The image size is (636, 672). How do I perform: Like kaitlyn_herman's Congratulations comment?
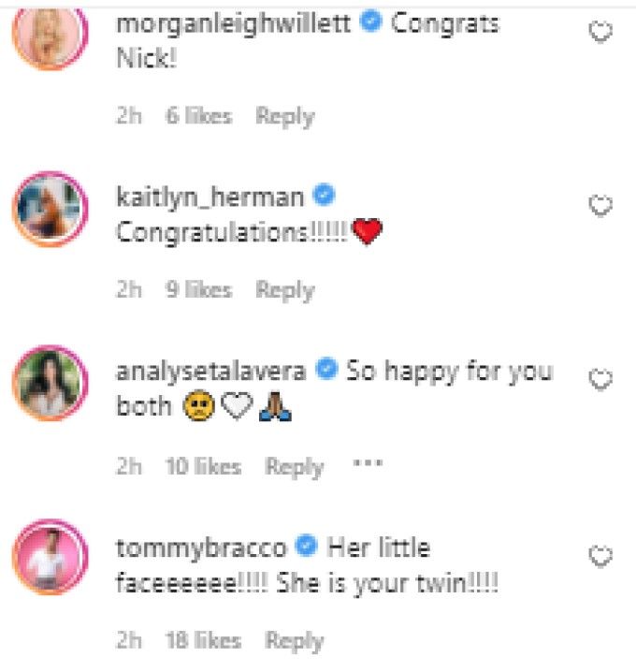tap(600, 206)
